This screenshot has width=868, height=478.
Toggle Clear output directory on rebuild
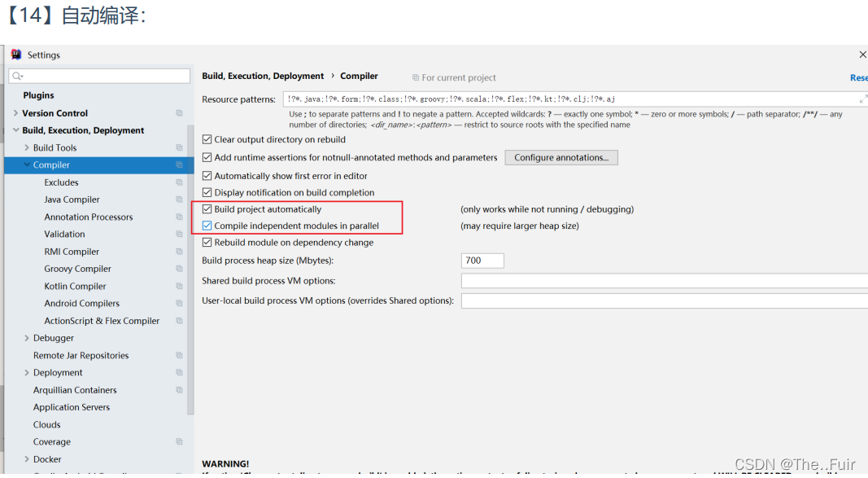(207, 139)
